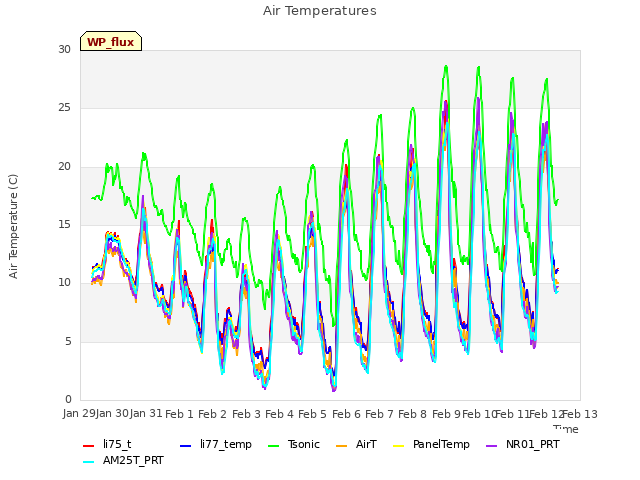The height and width of the screenshot is (480, 640).
Task: Click the WP_flux annotation label
Action: (111, 41)
